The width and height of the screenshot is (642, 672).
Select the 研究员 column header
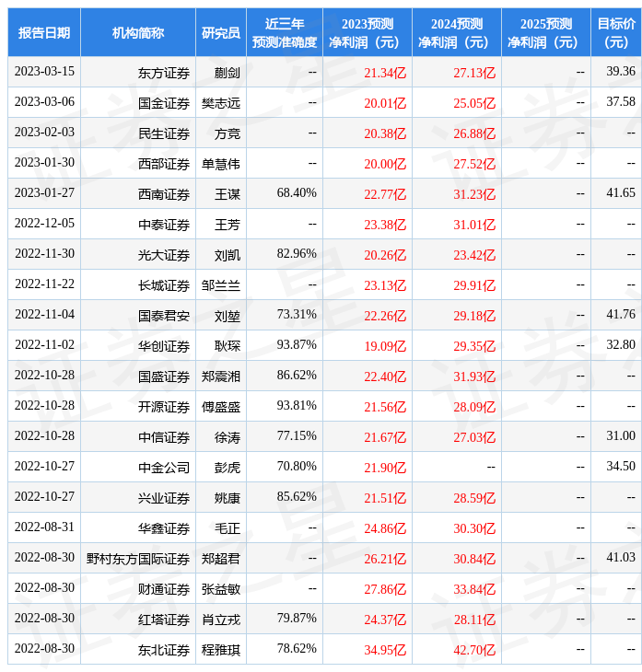(x=221, y=33)
